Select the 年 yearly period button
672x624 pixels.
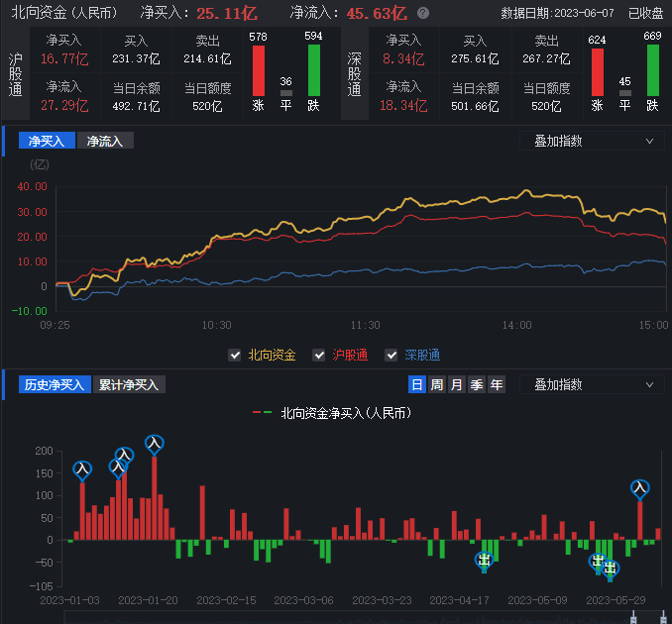496,384
